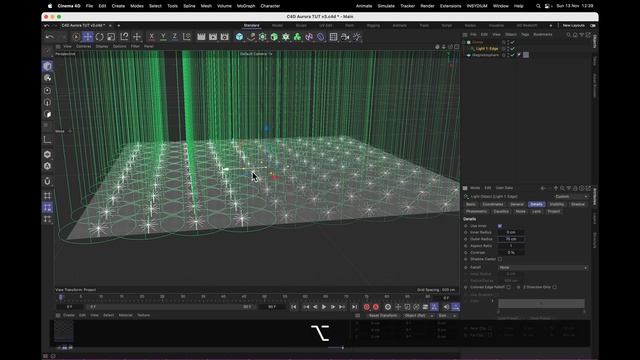Select the Rotate tool

[99, 37]
